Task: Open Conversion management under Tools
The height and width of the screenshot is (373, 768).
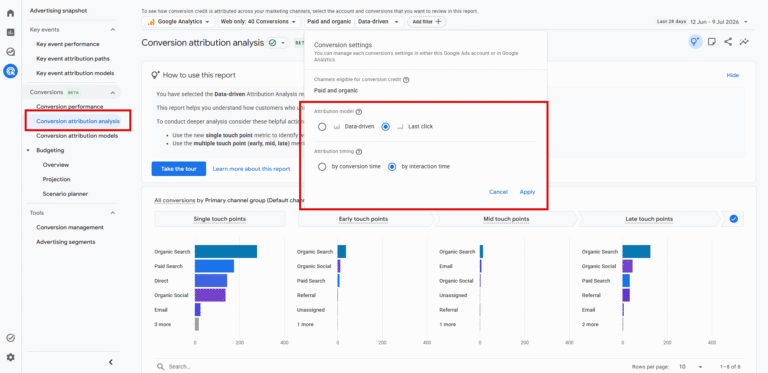Action: (70, 228)
